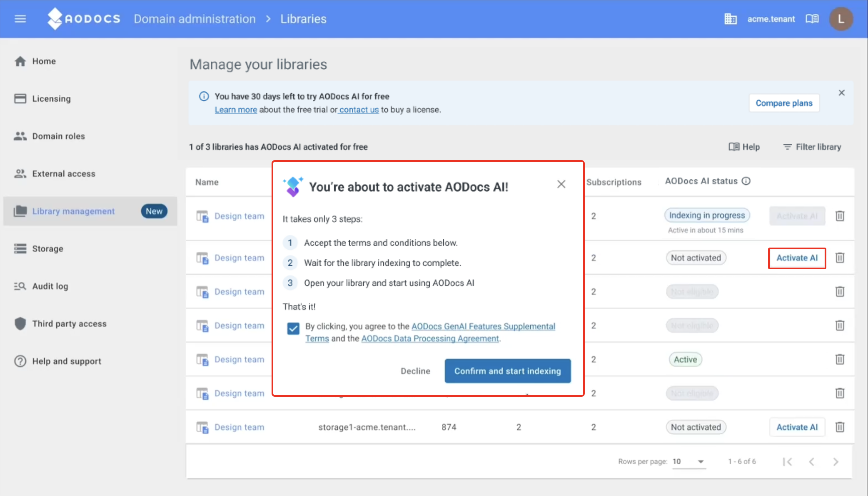This screenshot has width=868, height=496.
Task: Go to the first page of results
Action: coord(787,461)
